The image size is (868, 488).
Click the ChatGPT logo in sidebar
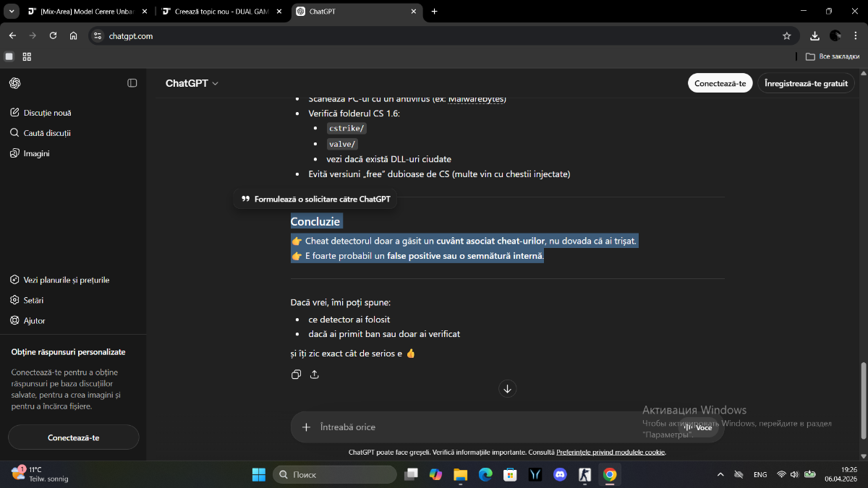[14, 83]
